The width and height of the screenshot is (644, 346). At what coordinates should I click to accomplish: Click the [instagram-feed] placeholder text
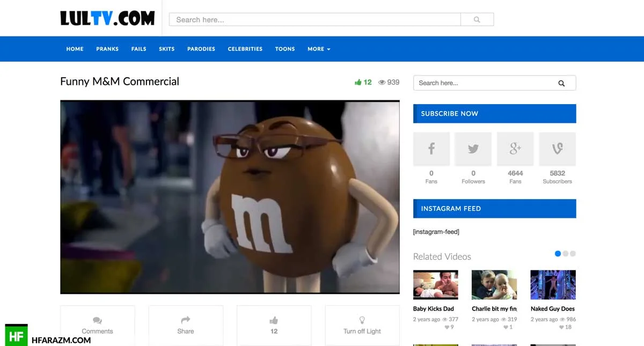tap(436, 232)
